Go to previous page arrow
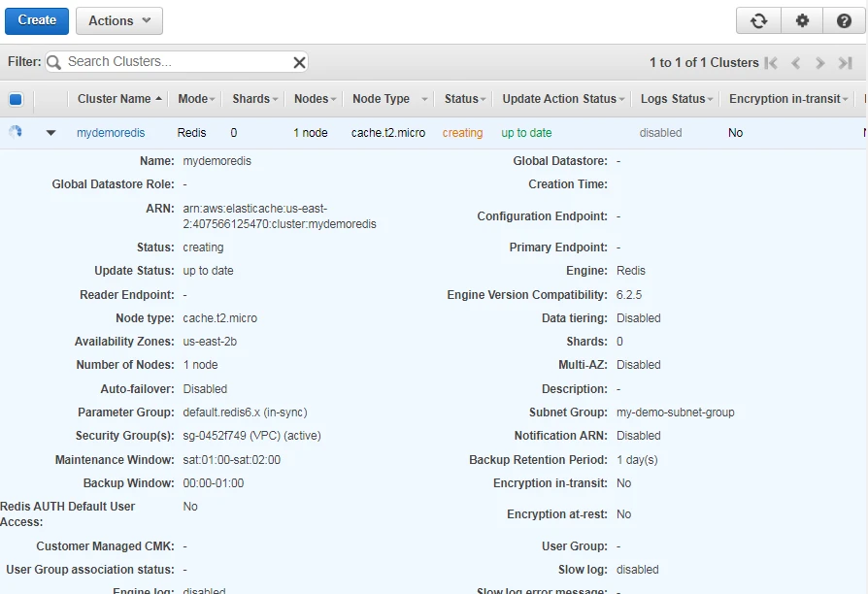 pyautogui.click(x=796, y=63)
